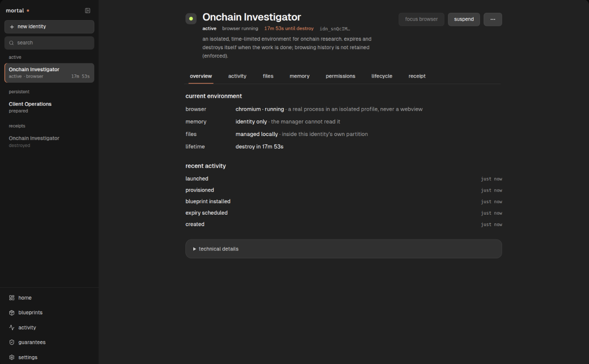Click the 'recent activity' heading
Image resolution: width=589 pixels, height=364 pixels.
click(206, 166)
